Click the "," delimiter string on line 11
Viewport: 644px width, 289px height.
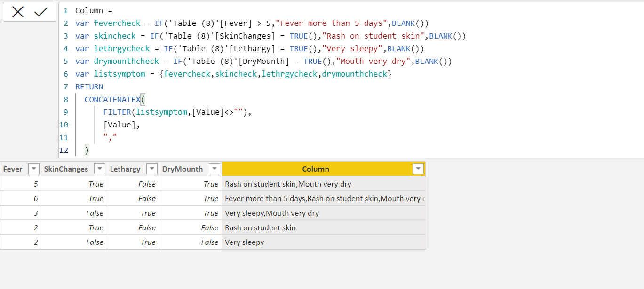tap(111, 137)
